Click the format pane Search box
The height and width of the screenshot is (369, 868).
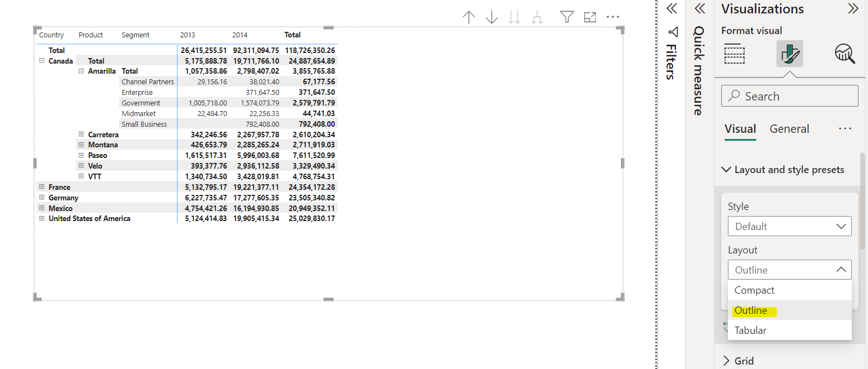tap(789, 96)
